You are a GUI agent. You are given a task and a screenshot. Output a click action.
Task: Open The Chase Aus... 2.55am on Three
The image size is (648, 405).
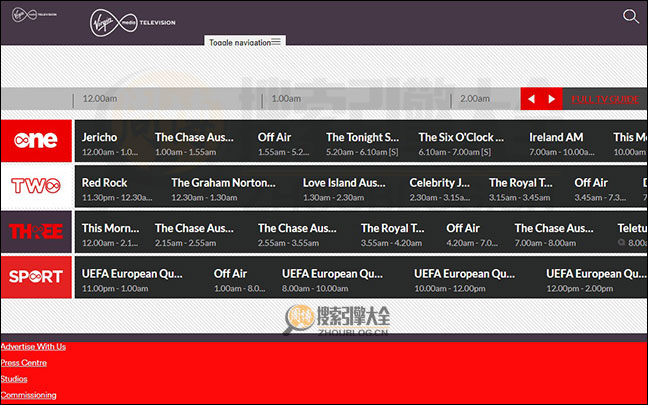coord(298,234)
